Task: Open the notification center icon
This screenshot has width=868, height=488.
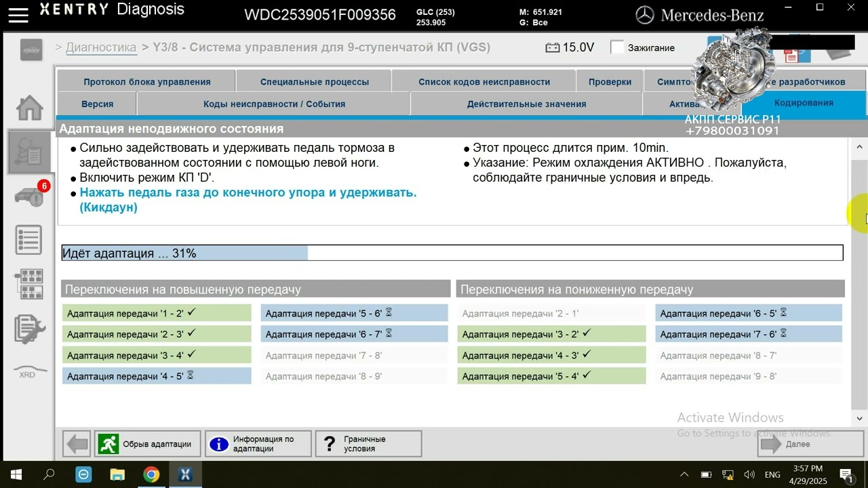Action: point(846,474)
